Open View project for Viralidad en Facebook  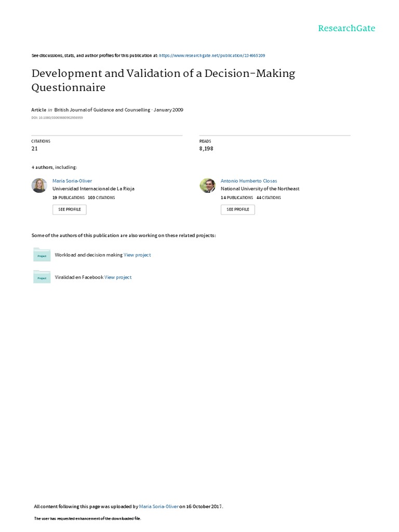click(x=118, y=277)
